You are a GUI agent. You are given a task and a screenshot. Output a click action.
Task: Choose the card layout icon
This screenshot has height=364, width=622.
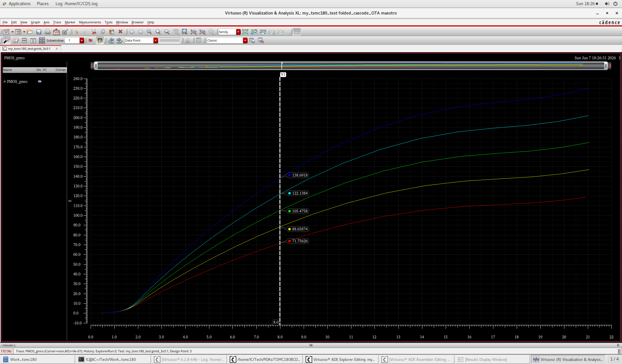[15, 40]
